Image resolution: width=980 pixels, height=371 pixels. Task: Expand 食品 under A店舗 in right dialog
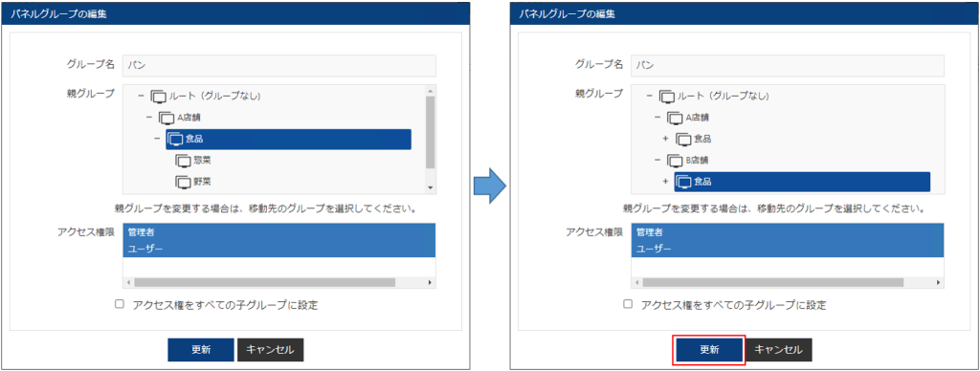click(x=666, y=139)
